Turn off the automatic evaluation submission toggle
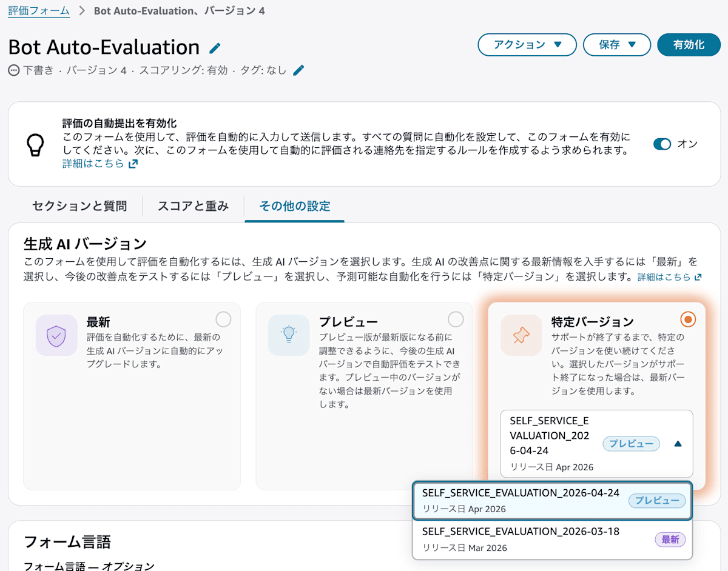Screen dimensions: 728x571 [662, 144]
